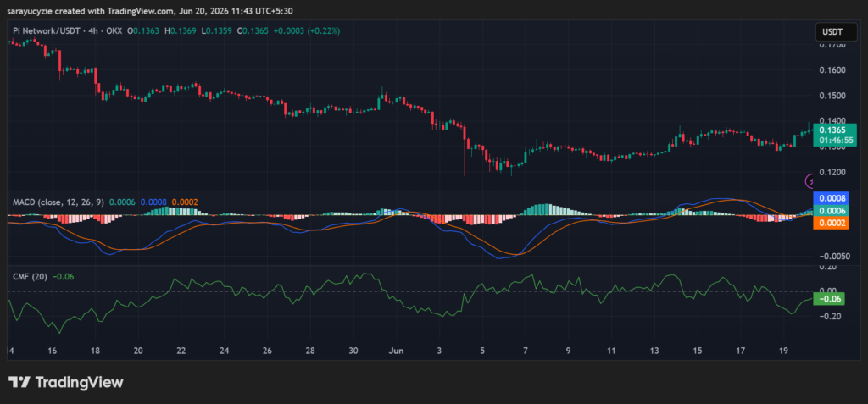Click the -0.20 CMF axis label

click(x=830, y=317)
